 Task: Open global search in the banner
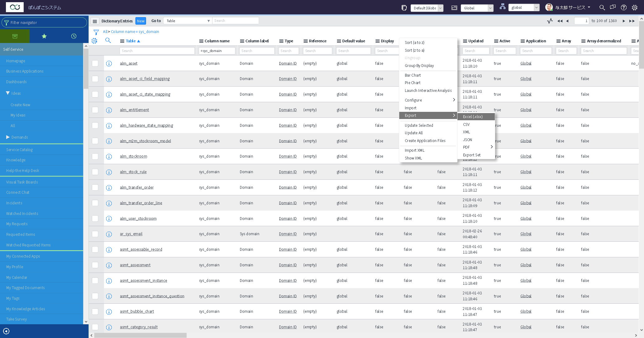(602, 7)
